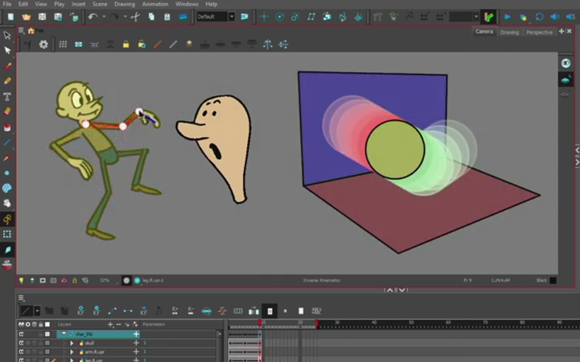
Task: Open the File menu
Action: coord(7,4)
